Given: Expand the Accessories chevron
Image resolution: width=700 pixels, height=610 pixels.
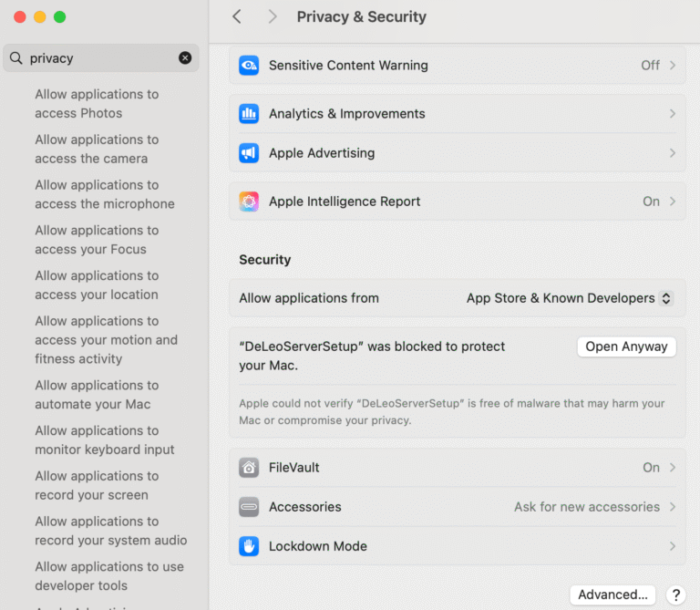Looking at the screenshot, I should click(x=673, y=507).
